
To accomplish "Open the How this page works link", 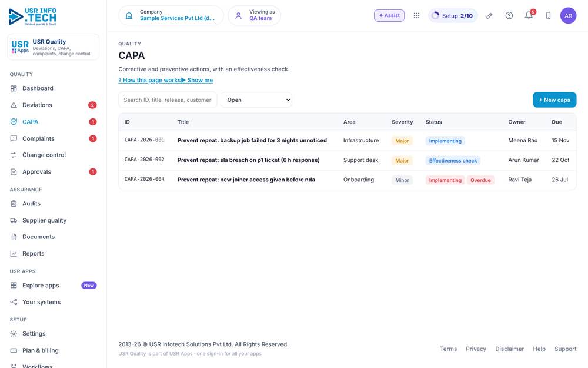I will click(x=149, y=80).
